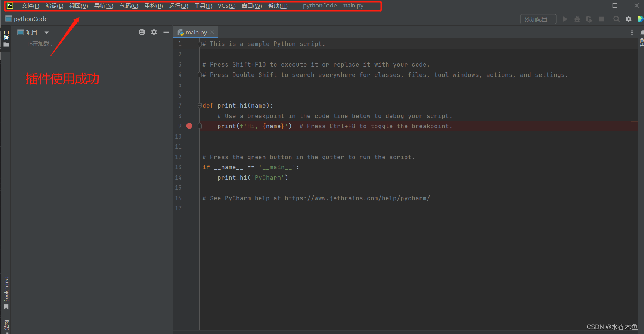The height and width of the screenshot is (334, 644).
Task: Click the 'Use a breakpoint' comment line
Action: 335,116
